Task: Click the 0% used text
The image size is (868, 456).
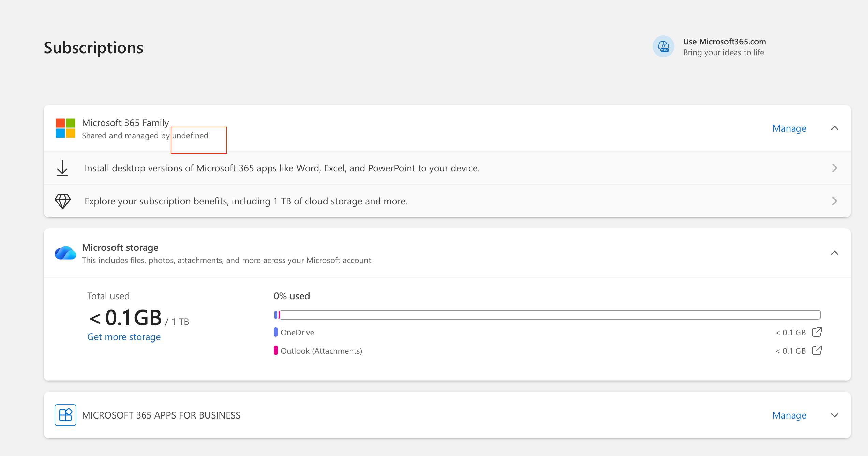Action: point(292,296)
